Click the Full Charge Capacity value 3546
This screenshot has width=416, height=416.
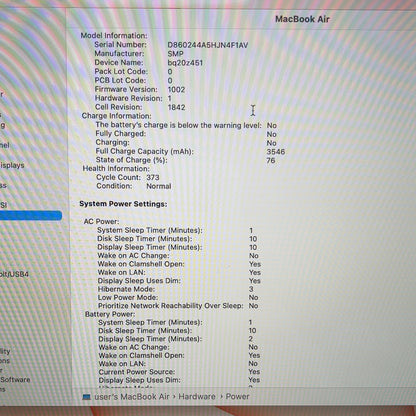(x=276, y=152)
